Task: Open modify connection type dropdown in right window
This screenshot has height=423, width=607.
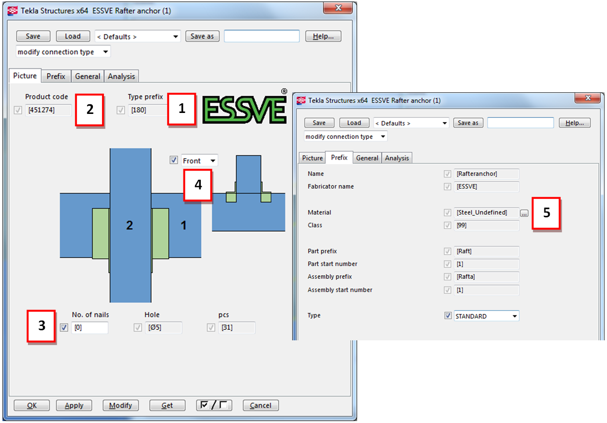Action: click(345, 137)
